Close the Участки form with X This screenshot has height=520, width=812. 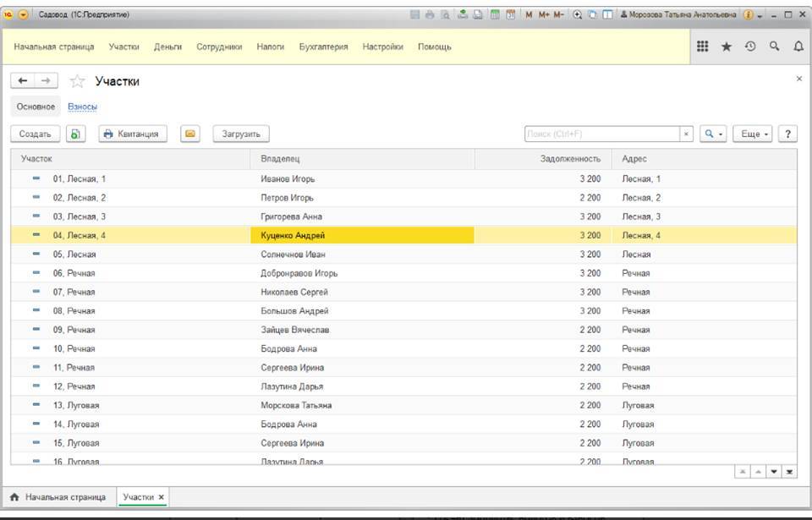tap(799, 79)
